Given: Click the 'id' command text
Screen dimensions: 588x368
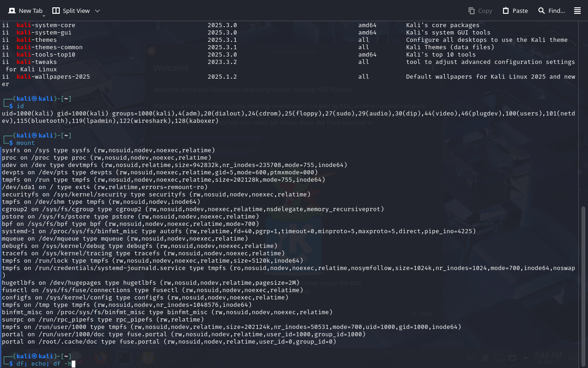Looking at the screenshot, I should (x=20, y=106).
